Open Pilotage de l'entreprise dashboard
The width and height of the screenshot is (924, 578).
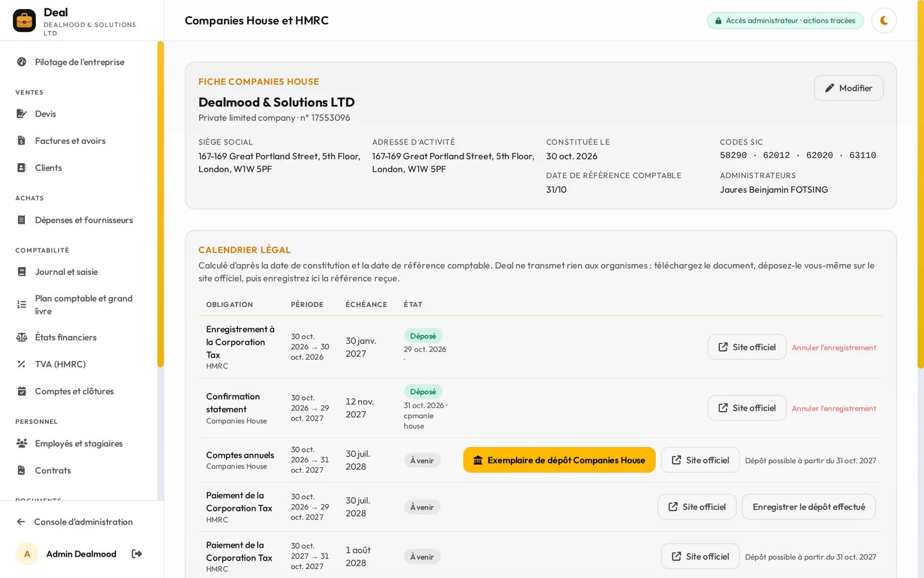click(x=79, y=62)
